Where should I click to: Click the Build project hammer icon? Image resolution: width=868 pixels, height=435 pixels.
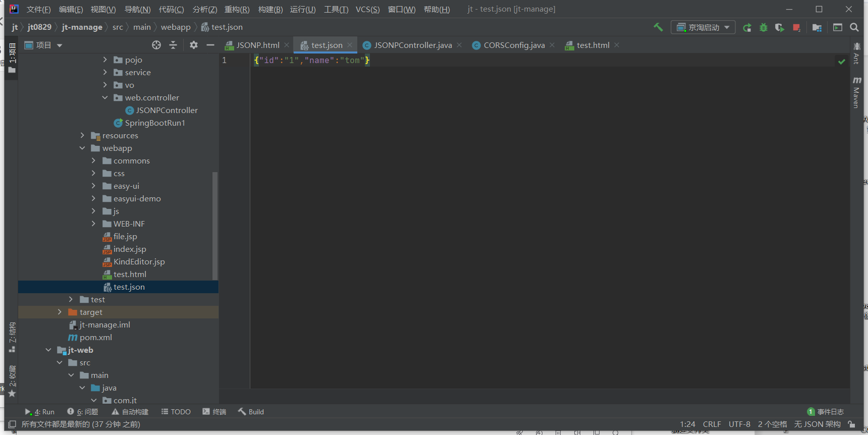tap(658, 27)
